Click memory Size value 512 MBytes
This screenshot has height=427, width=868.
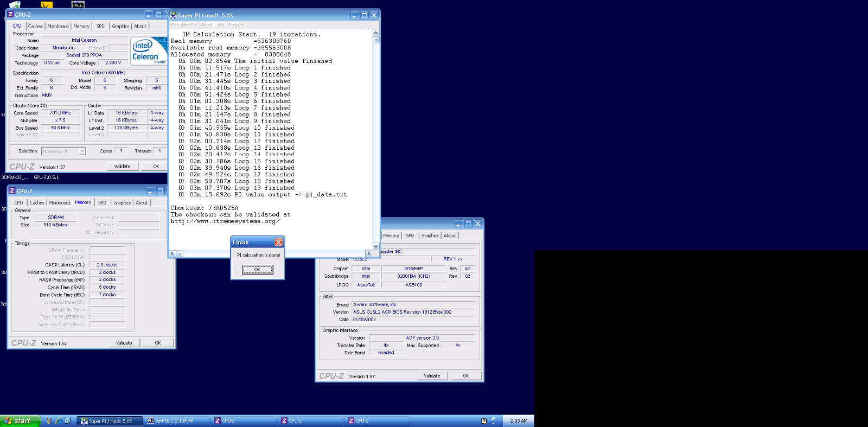(x=56, y=225)
